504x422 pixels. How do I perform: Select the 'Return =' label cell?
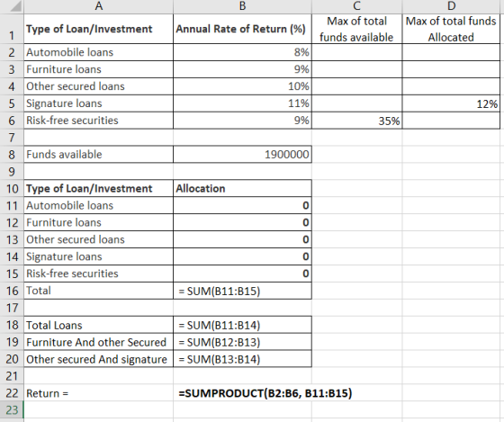[x=99, y=393]
